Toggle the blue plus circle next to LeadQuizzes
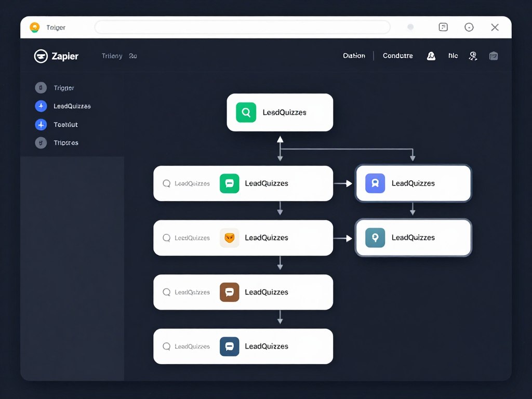Viewport: 532px width, 399px height. [x=41, y=106]
